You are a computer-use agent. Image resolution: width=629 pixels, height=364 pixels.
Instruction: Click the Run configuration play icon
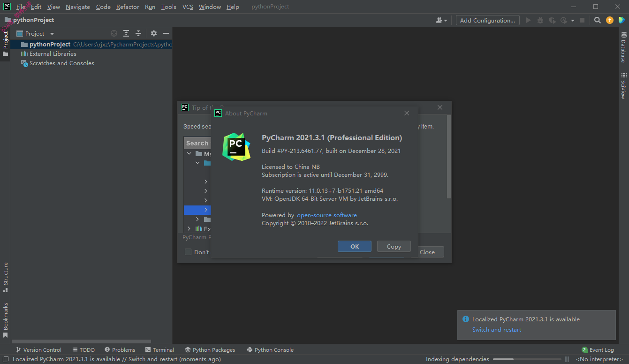[529, 20]
